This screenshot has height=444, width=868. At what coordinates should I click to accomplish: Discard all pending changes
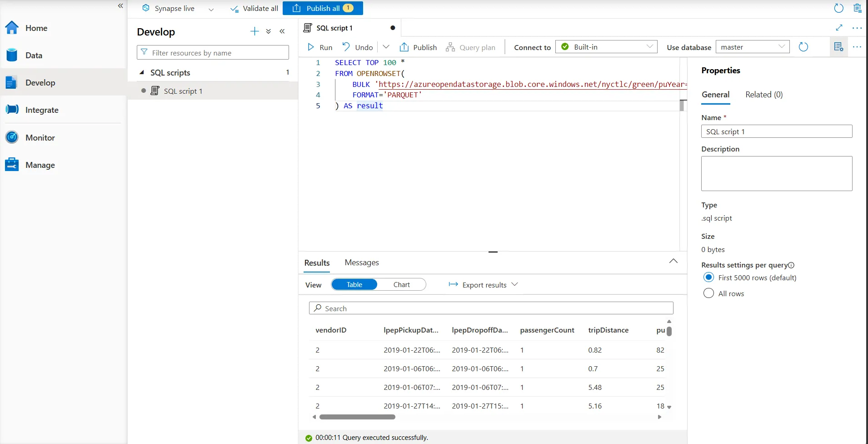coord(858,8)
